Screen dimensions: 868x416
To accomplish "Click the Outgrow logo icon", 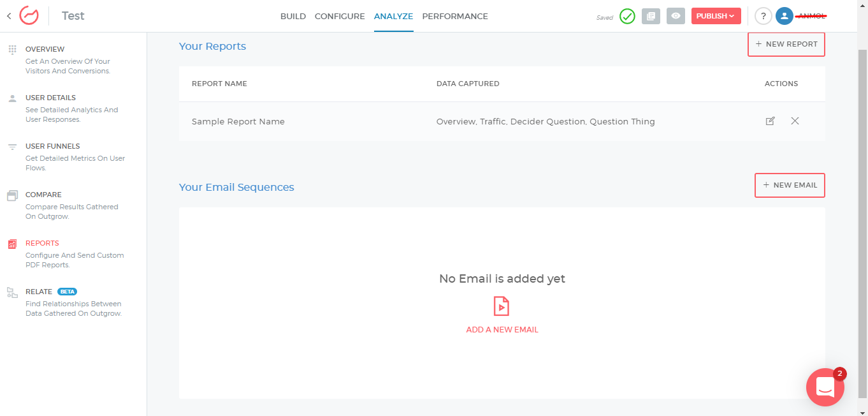I will pos(29,15).
